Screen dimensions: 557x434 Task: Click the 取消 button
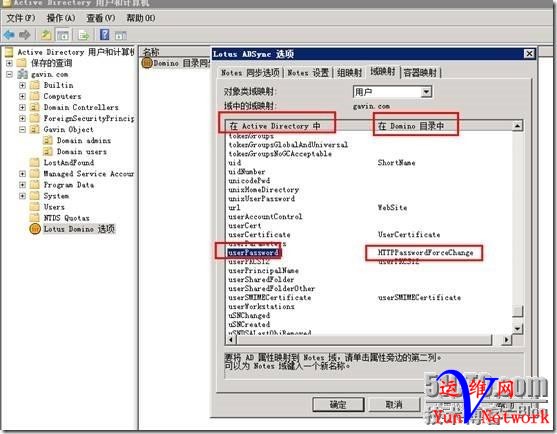pyautogui.click(x=394, y=405)
